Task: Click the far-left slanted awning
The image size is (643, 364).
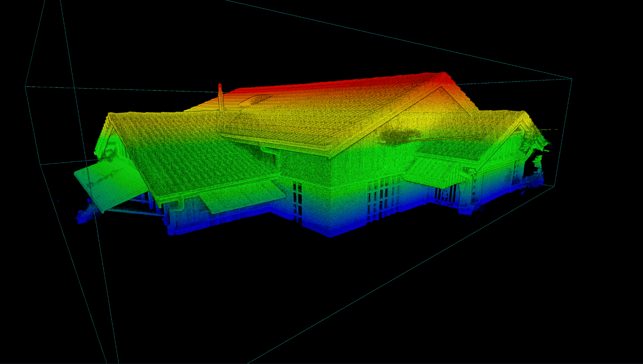Action: click(x=108, y=183)
